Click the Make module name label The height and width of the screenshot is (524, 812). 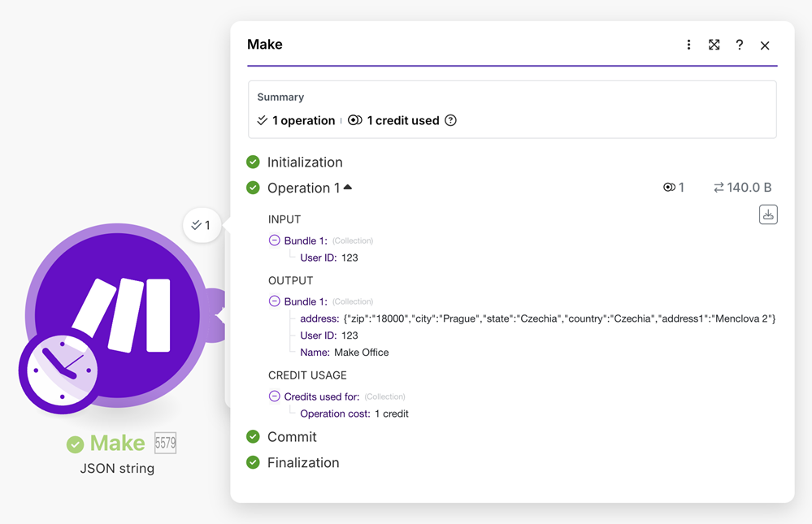click(x=117, y=444)
